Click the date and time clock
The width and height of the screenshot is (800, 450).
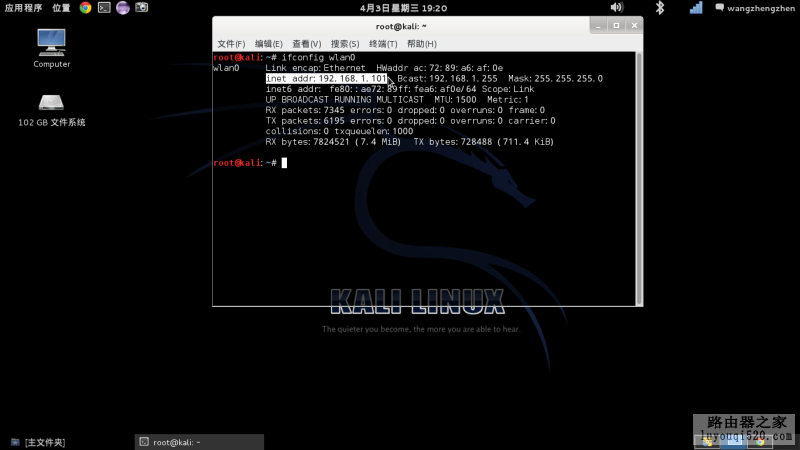(x=403, y=8)
